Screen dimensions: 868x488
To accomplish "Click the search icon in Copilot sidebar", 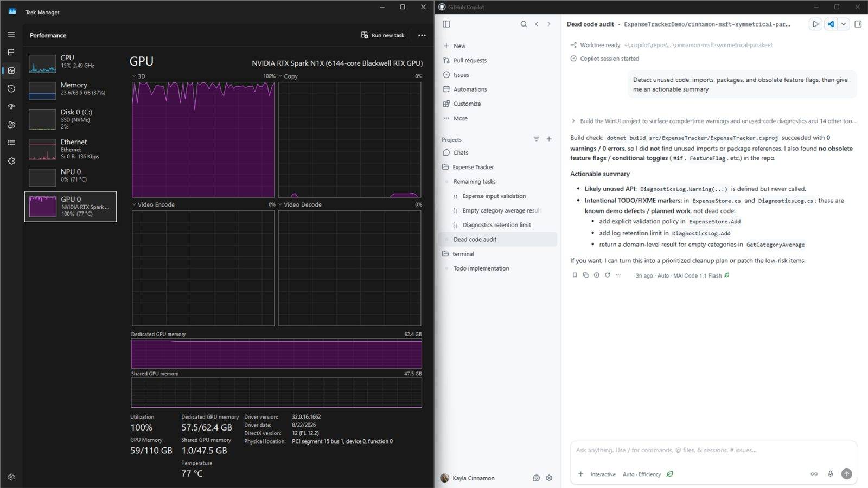I will 524,24.
